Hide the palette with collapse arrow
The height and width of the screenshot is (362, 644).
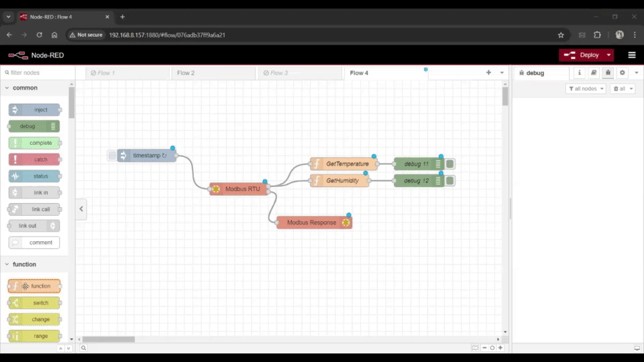point(81,209)
